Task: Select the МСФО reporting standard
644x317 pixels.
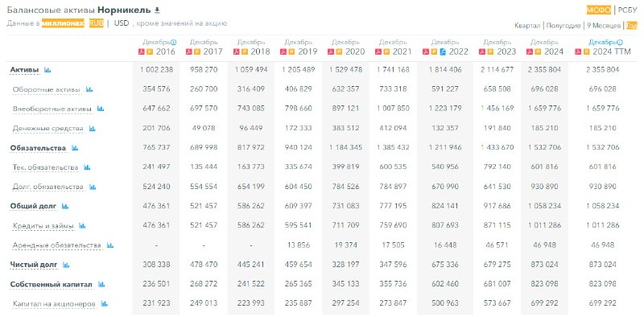Action: pos(599,10)
